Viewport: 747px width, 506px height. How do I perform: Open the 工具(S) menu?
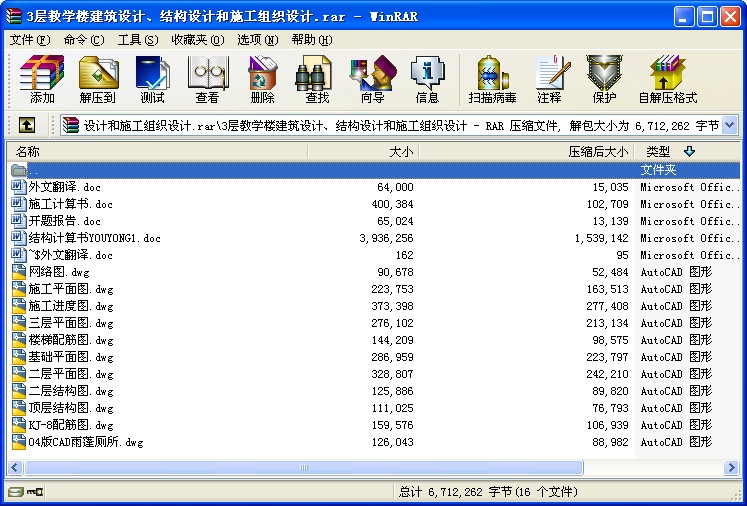pos(137,40)
